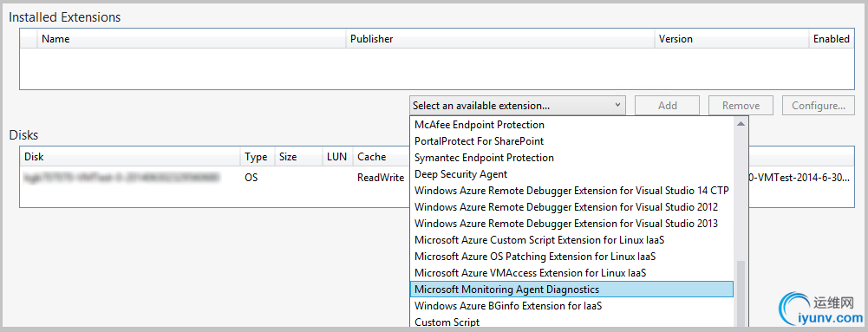Select McAfee Endpoint Protection

point(571,125)
